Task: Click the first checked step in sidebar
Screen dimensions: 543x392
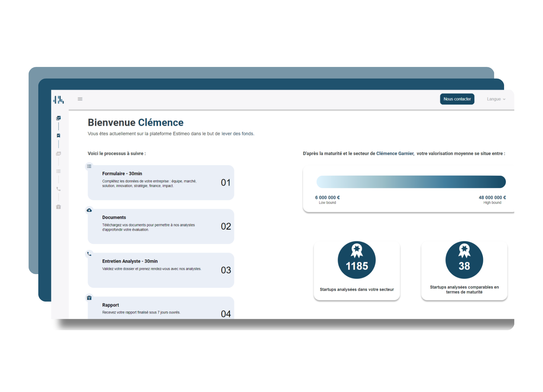Action: point(59,118)
